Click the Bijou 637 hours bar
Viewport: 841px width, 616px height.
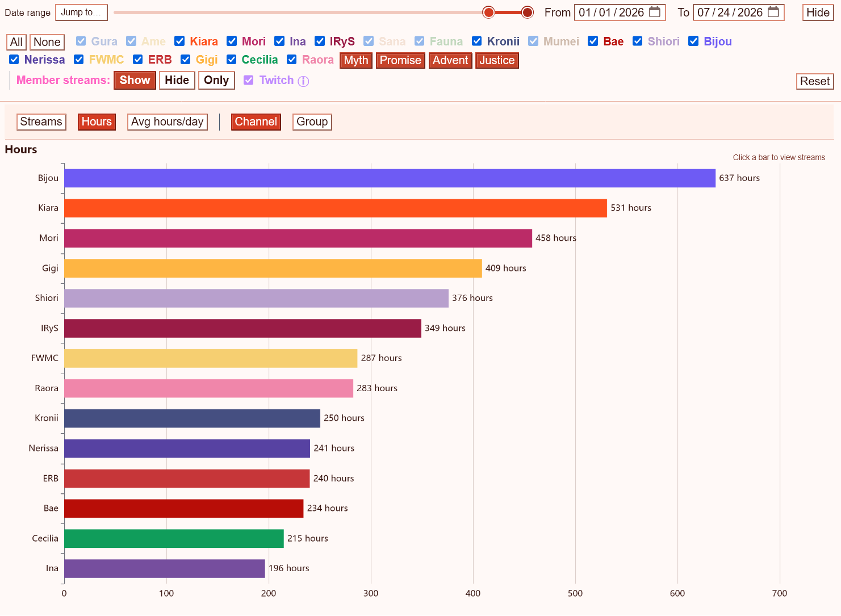tap(390, 178)
